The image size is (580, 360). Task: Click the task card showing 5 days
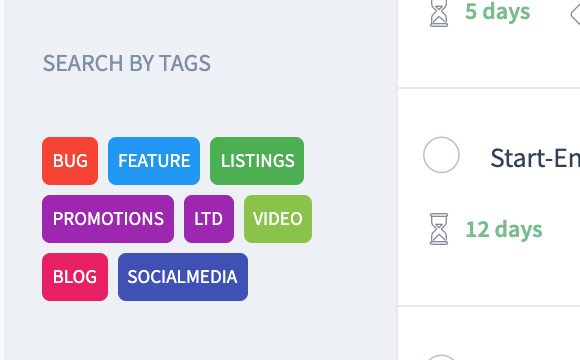point(489,44)
